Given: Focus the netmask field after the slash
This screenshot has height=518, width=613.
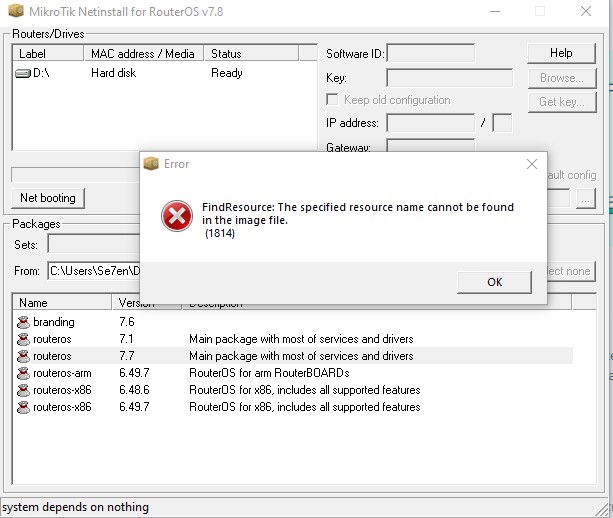Looking at the screenshot, I should pyautogui.click(x=502, y=123).
